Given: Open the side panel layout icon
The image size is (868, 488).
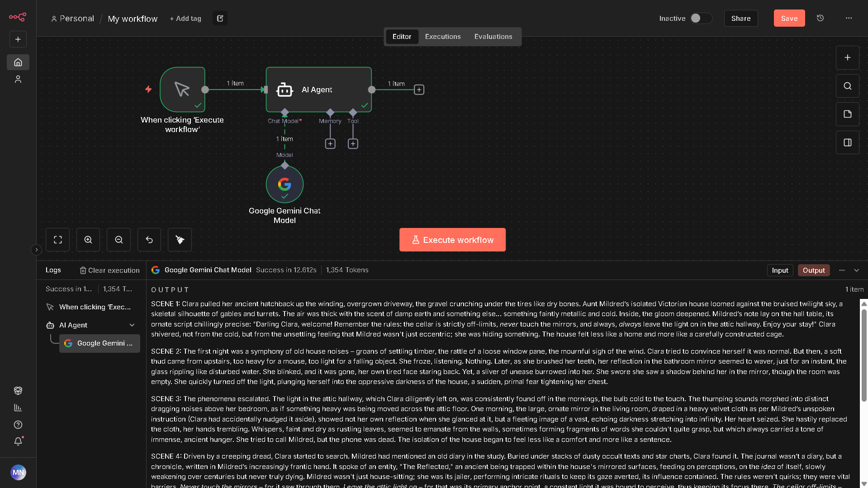Looking at the screenshot, I should tap(848, 142).
